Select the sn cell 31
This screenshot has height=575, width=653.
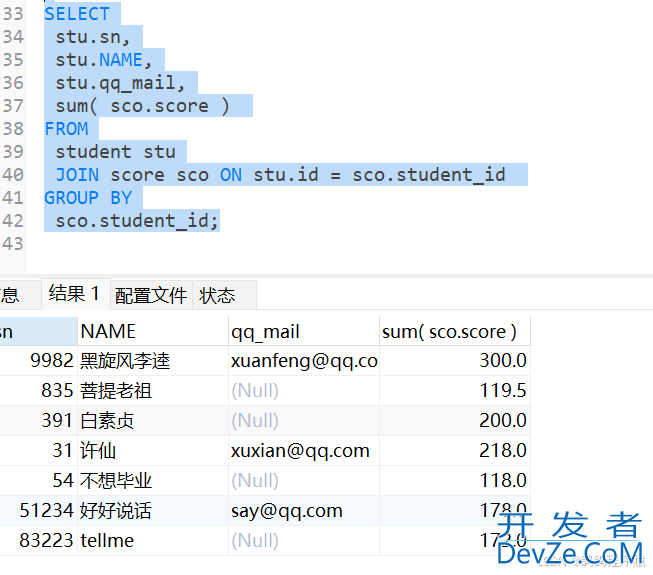pos(38,451)
